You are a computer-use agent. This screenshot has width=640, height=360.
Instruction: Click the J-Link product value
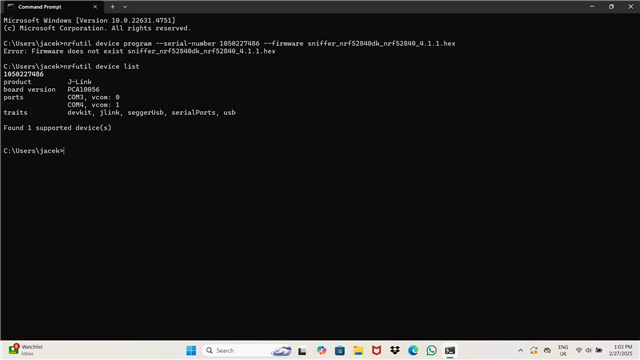[x=80, y=82]
